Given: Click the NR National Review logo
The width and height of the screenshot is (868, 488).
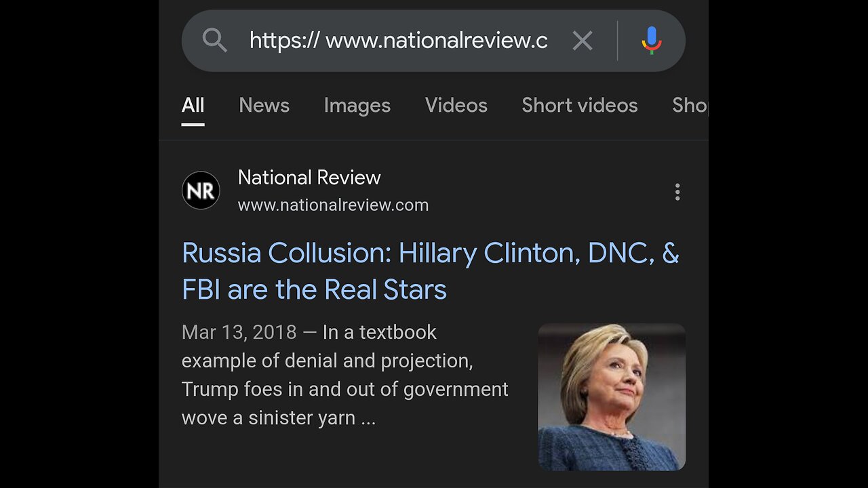Looking at the screenshot, I should point(201,190).
